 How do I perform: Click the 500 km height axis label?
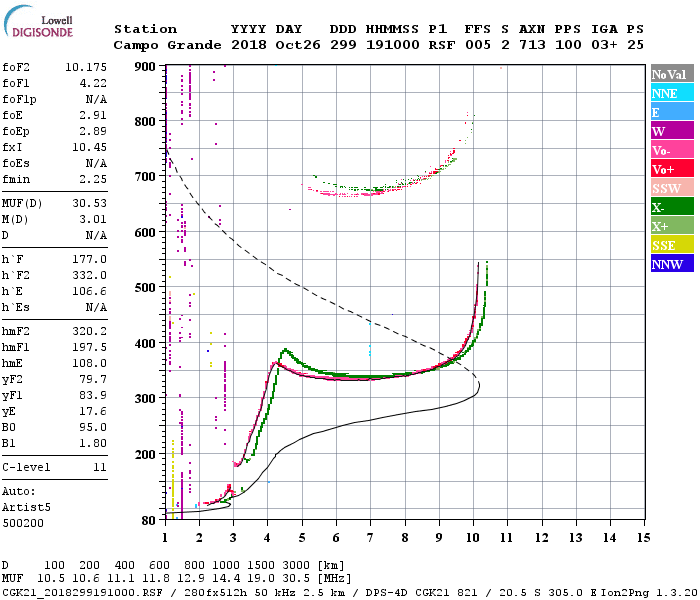tap(145, 288)
